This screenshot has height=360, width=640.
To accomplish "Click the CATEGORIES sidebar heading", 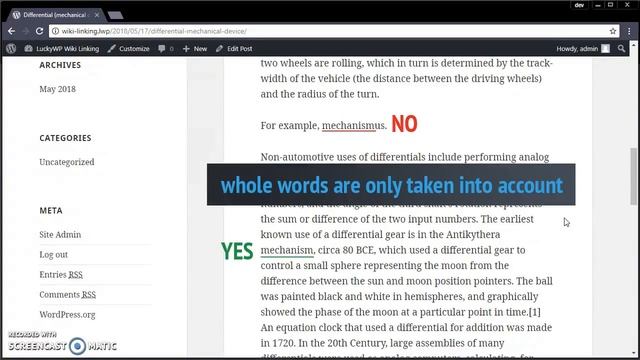I will [65, 138].
